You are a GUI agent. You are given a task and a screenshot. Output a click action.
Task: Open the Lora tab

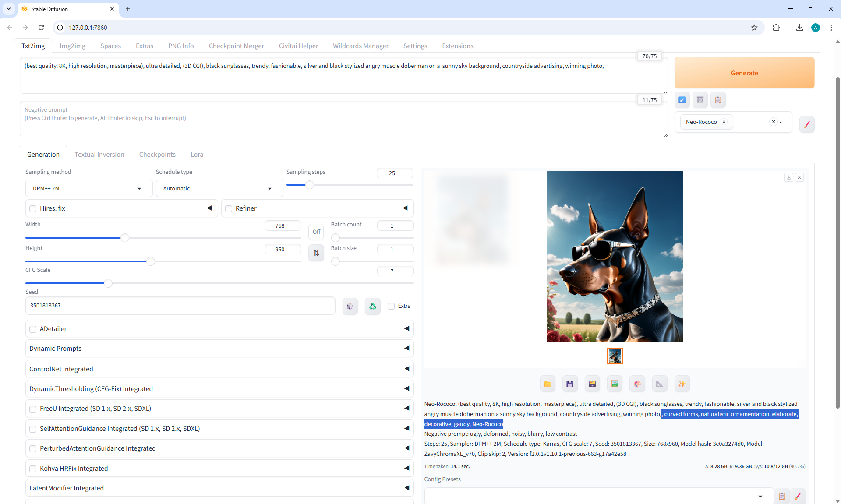pos(197,155)
